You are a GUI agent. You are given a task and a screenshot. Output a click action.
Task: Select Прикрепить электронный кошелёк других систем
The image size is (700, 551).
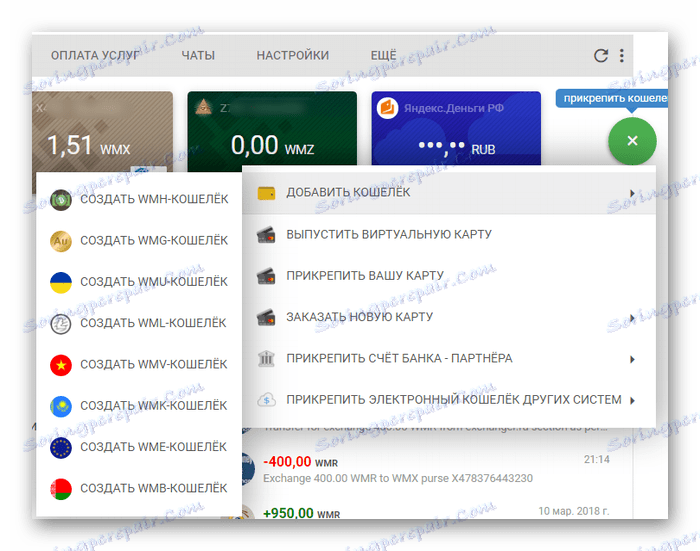(x=449, y=400)
